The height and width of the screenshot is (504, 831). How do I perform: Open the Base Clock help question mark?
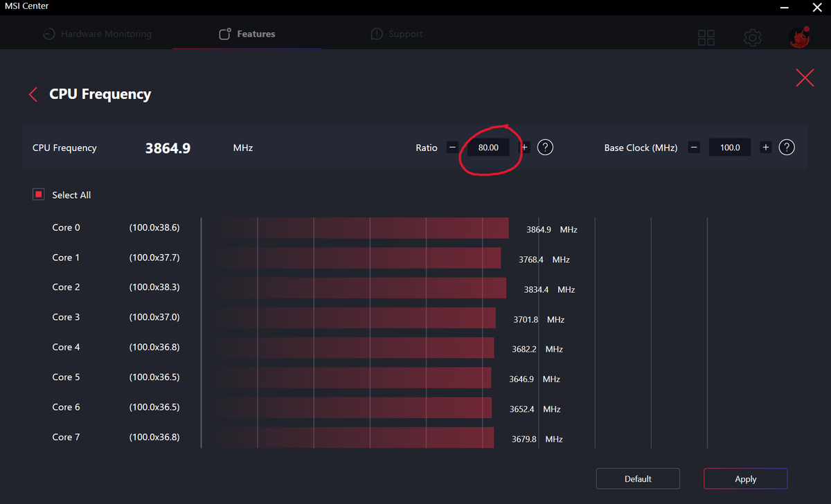tap(787, 147)
